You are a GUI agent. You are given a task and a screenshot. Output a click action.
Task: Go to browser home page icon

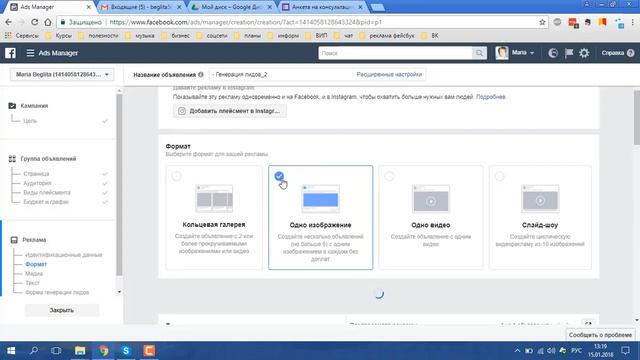48,22
